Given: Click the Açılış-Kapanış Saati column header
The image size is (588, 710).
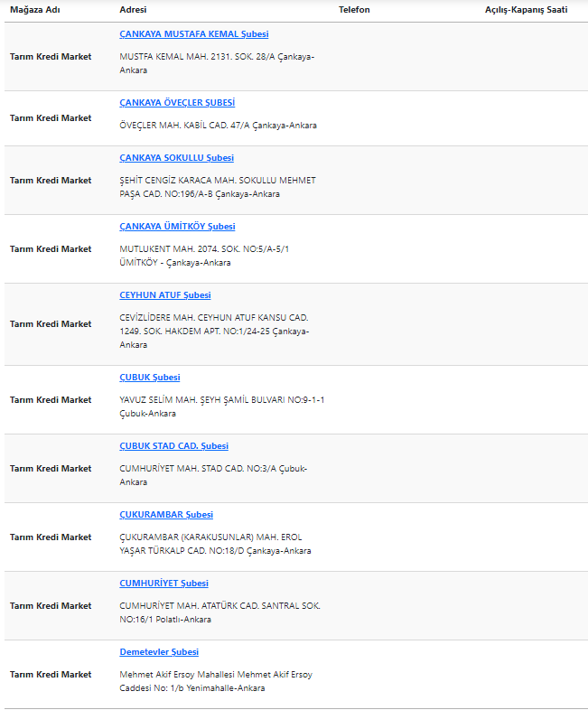Looking at the screenshot, I should coord(526,10).
